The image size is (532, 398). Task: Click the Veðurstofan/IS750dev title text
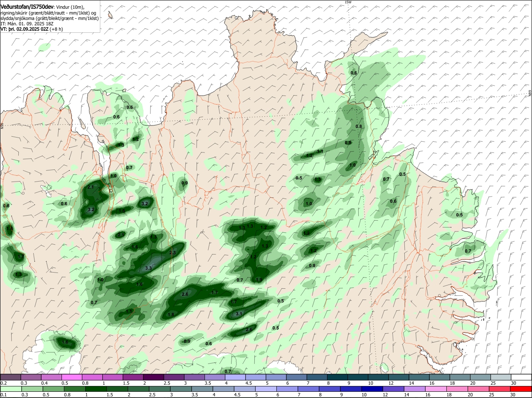coord(27,7)
